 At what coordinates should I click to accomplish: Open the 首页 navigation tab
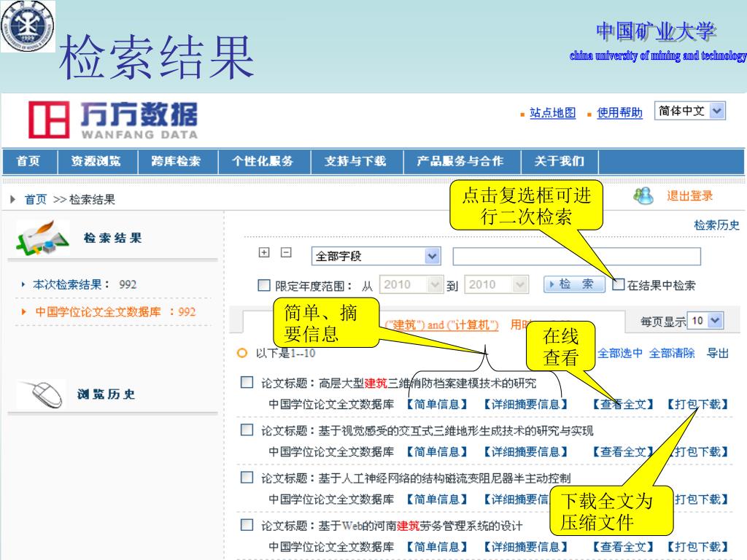tap(28, 161)
